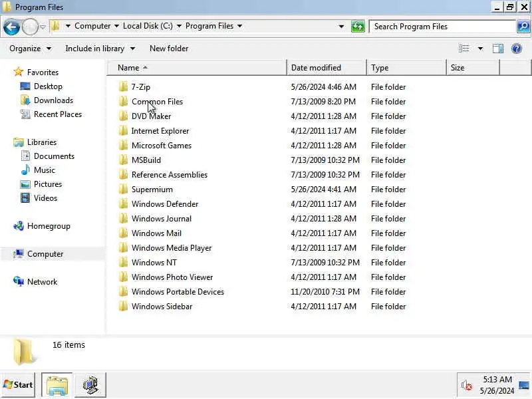Click the taskbar clock showing 5:13 AM

click(497, 385)
